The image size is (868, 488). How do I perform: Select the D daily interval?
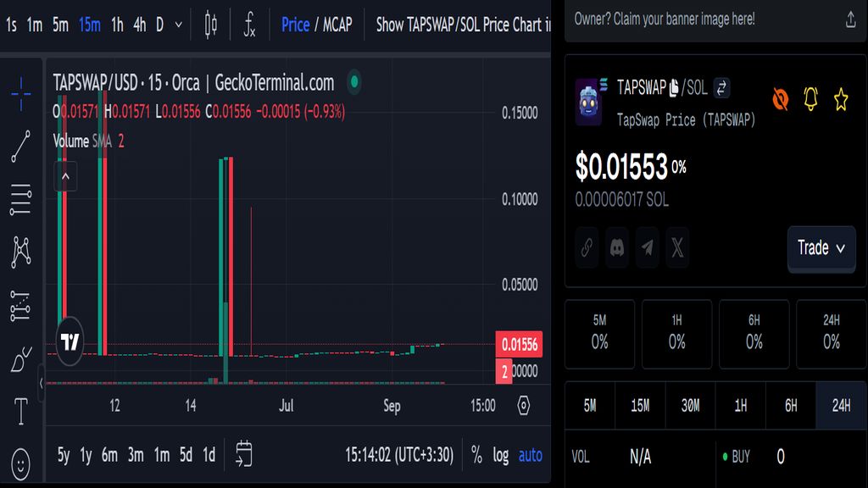pyautogui.click(x=159, y=25)
